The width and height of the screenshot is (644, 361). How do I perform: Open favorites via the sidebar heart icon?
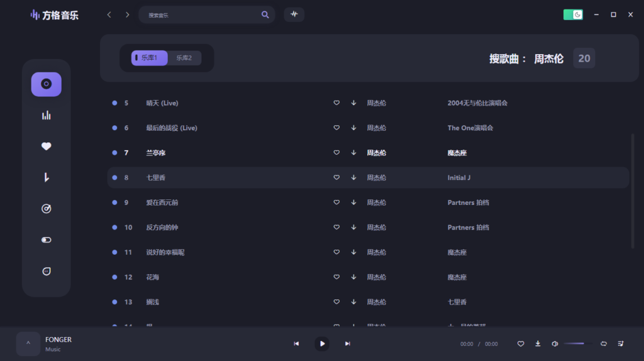point(46,146)
